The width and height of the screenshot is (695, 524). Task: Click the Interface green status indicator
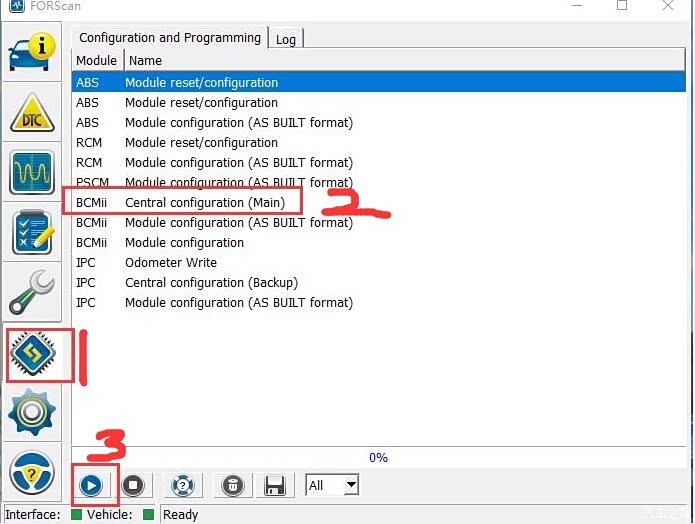77,514
